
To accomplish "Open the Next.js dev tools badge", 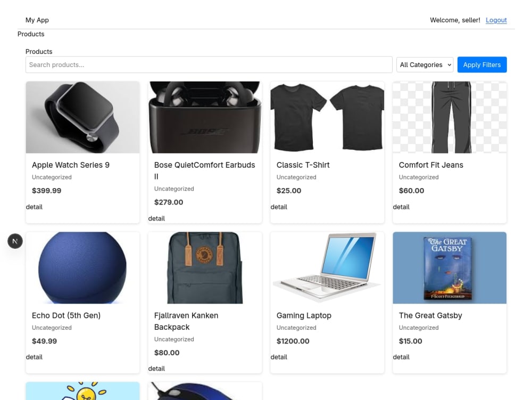I will [15, 241].
